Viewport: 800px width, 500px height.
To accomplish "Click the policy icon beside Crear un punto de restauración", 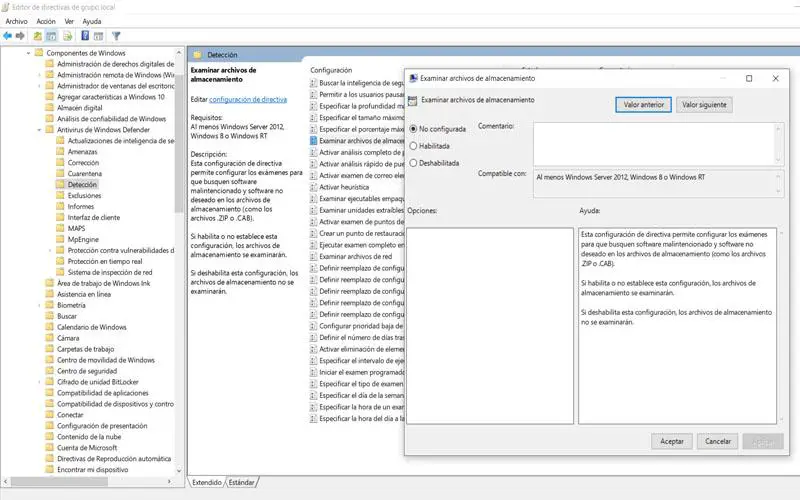I will (x=314, y=234).
